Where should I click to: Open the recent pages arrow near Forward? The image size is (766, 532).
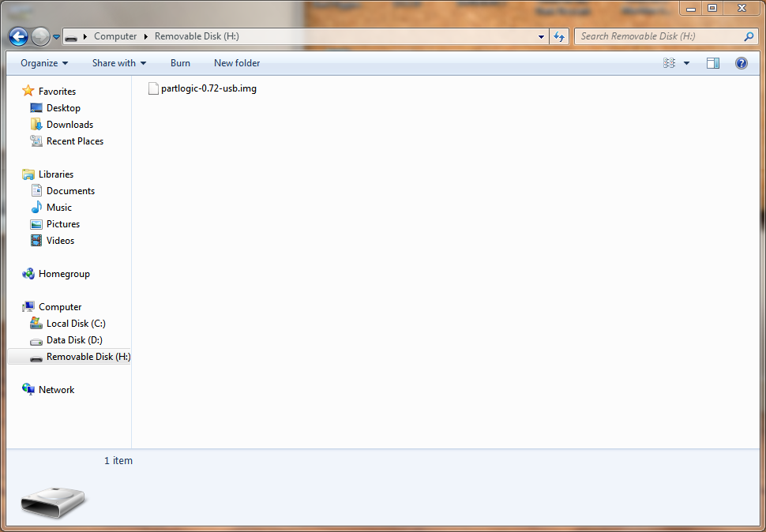[56, 37]
